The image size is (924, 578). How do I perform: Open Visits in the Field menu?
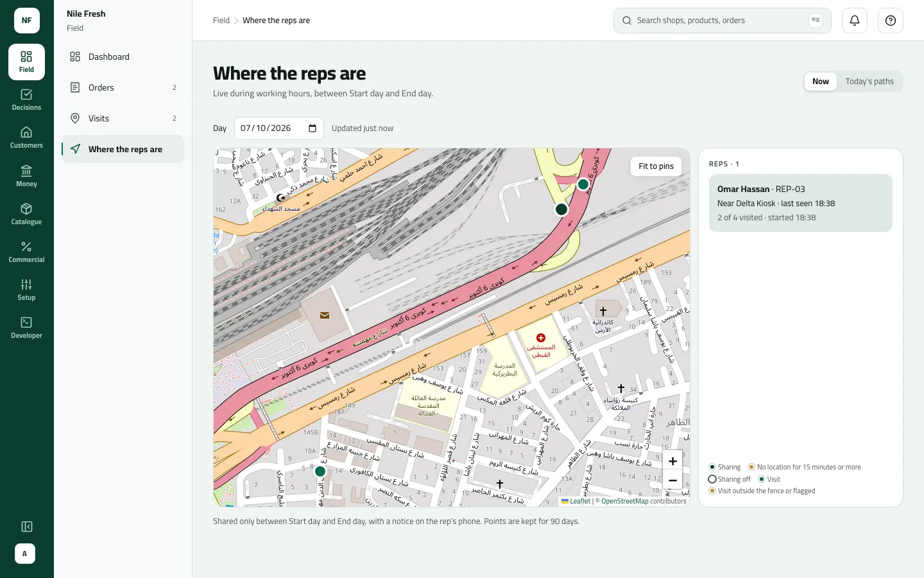[123, 118]
